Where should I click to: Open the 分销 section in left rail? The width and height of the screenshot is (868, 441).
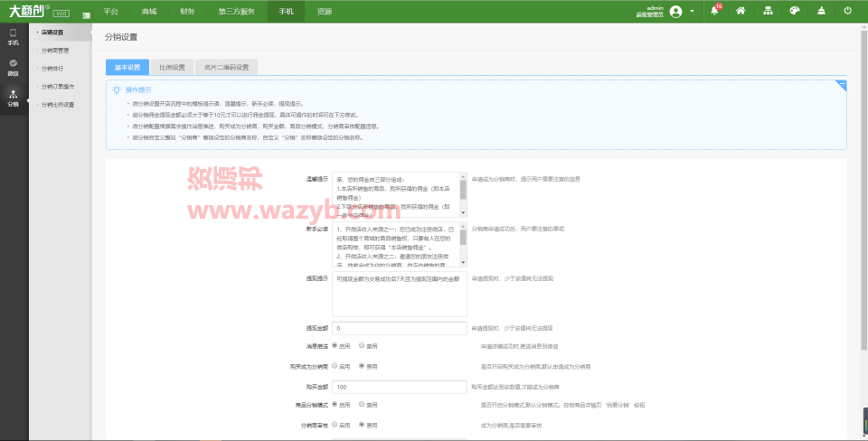(x=14, y=99)
